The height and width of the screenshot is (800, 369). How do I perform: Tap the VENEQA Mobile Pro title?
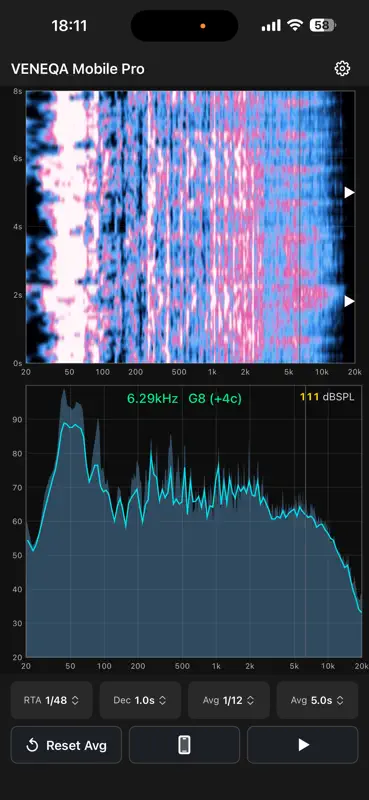point(78,69)
